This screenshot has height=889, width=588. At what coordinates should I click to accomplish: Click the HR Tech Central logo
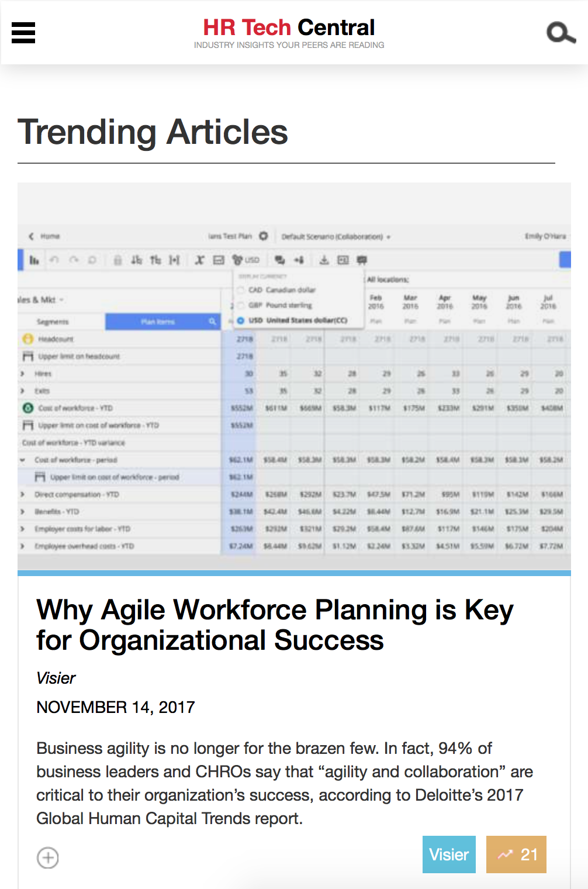[289, 33]
